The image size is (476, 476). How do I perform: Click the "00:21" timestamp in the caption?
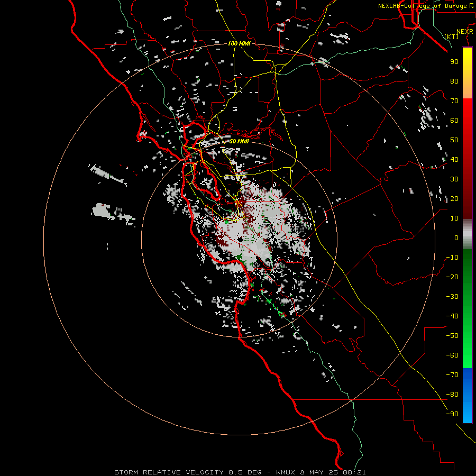pos(354,472)
